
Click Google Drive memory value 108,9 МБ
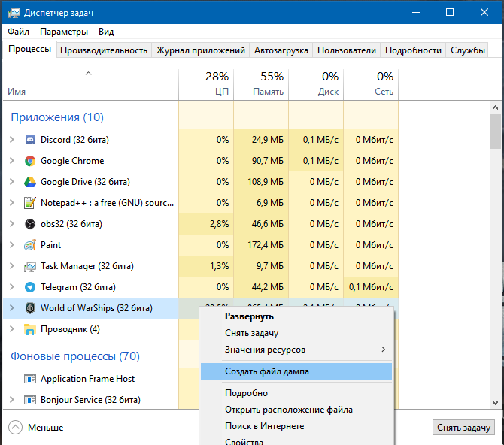click(266, 182)
